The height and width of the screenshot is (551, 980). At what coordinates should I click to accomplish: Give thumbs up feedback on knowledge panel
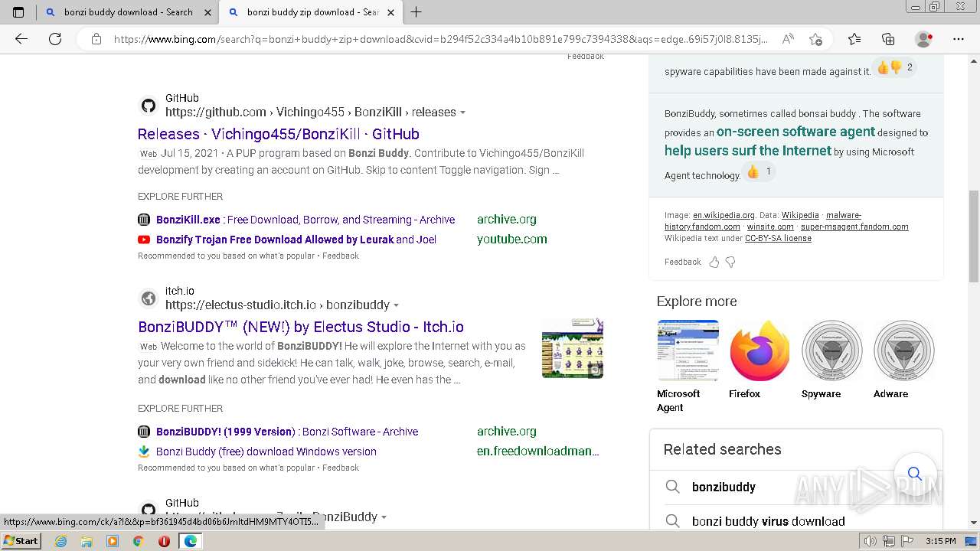point(714,262)
